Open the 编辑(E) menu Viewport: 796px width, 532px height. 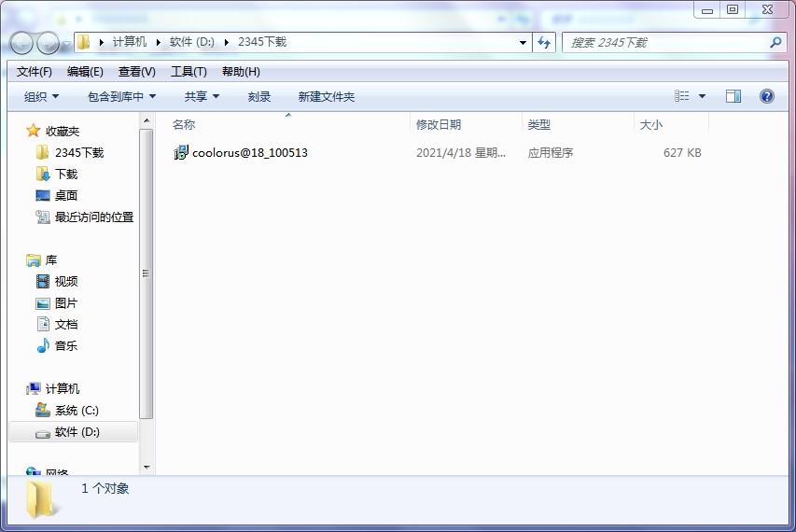tap(85, 72)
